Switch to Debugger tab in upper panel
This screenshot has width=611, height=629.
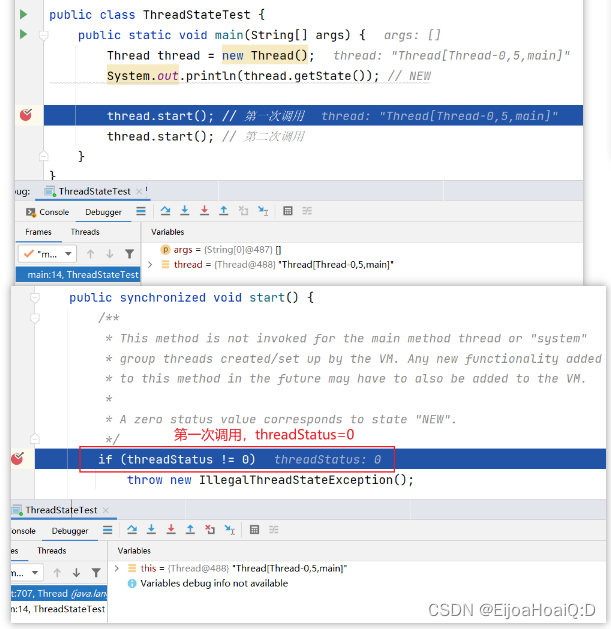pyautogui.click(x=103, y=212)
